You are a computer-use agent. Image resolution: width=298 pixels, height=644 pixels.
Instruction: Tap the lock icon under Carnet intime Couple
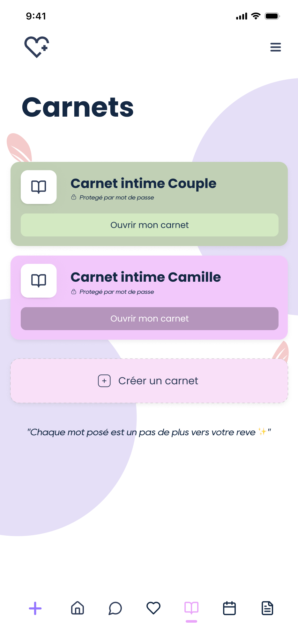74,197
